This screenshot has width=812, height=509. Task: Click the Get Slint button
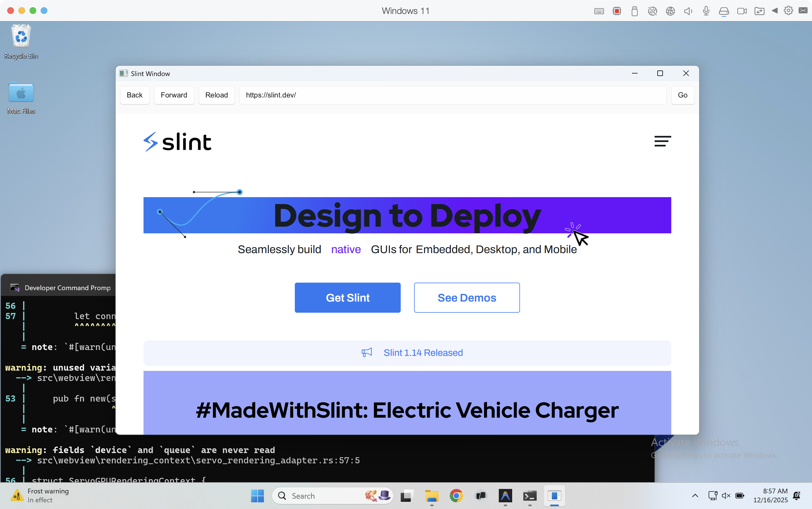coord(347,297)
